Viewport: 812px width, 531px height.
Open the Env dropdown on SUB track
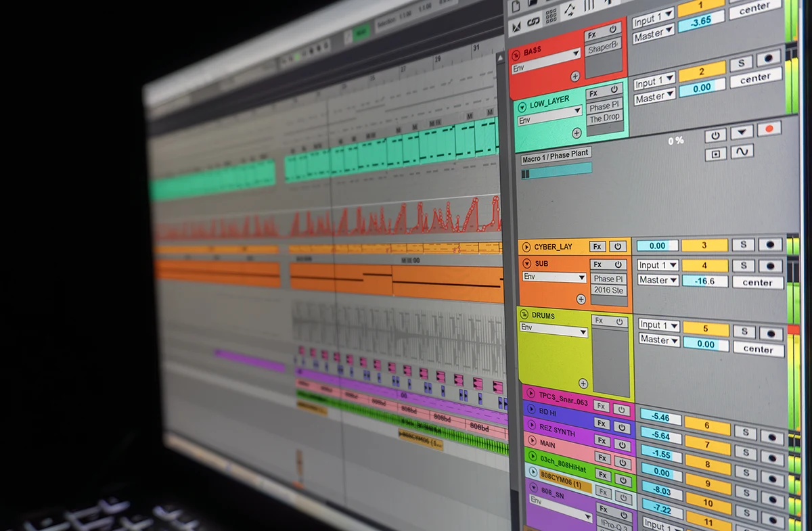(x=554, y=277)
